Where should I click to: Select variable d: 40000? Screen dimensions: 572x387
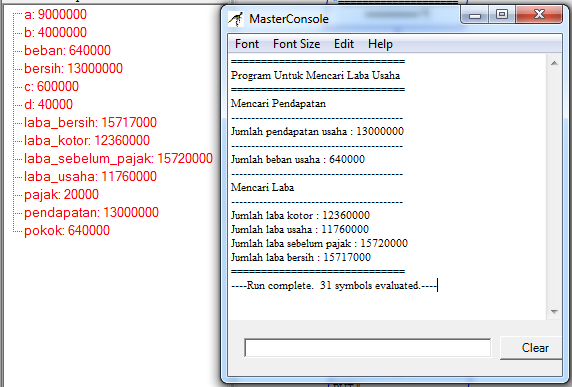pyautogui.click(x=49, y=104)
